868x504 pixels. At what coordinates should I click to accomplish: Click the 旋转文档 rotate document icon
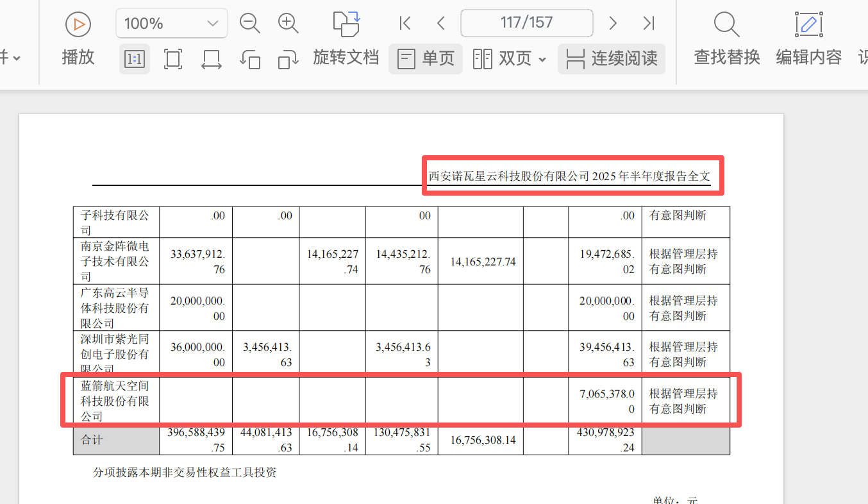(346, 24)
